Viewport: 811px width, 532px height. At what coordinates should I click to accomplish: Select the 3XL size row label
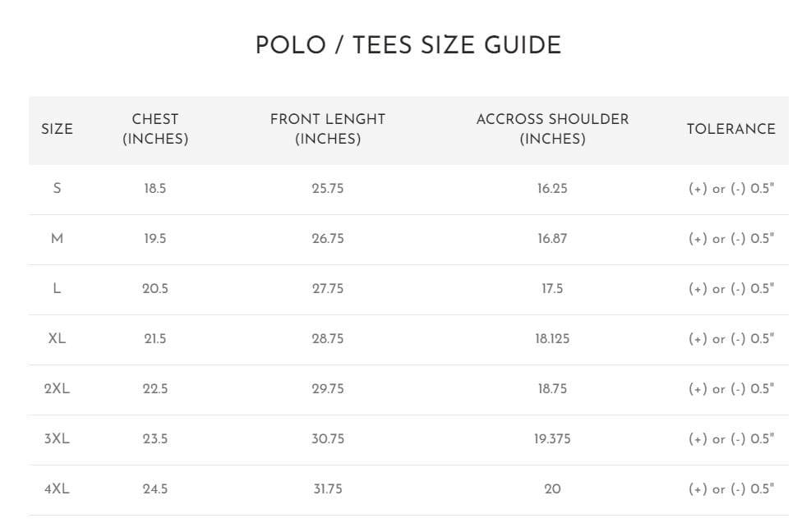(57, 439)
